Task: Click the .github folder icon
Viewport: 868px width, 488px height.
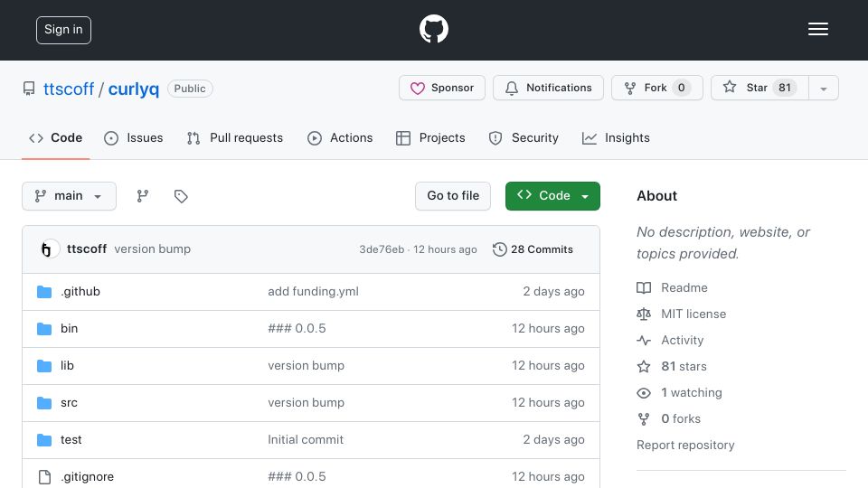Action: coord(44,292)
